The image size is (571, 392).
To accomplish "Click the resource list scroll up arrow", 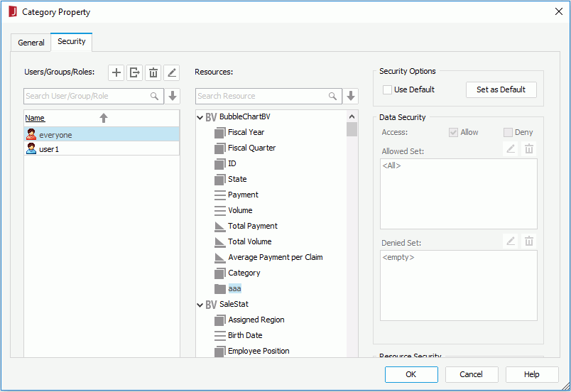I will 352,116.
